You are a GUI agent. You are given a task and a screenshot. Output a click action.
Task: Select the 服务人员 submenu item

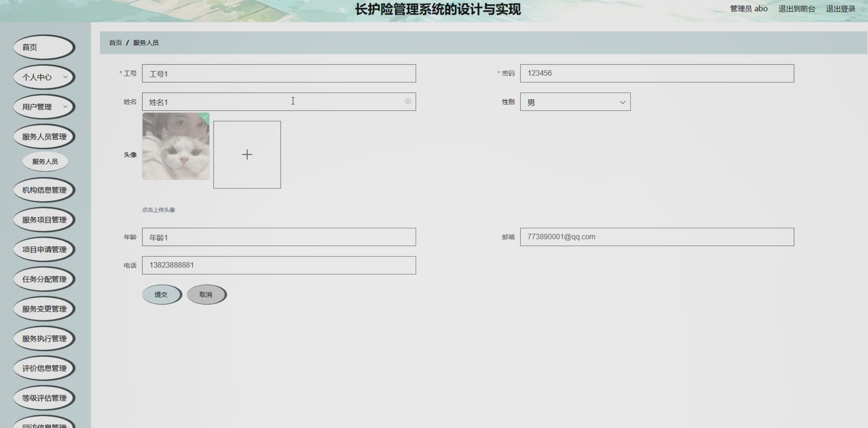pyautogui.click(x=45, y=162)
